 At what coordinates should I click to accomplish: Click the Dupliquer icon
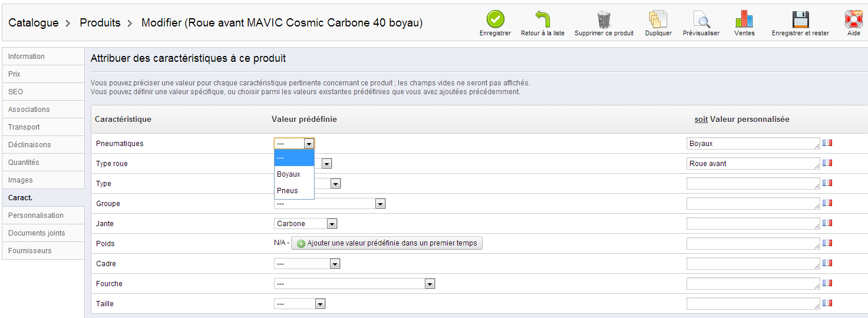658,19
